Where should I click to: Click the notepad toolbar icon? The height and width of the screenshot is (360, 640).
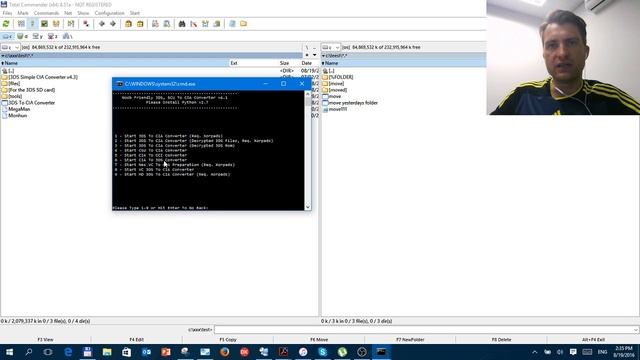(232, 24)
